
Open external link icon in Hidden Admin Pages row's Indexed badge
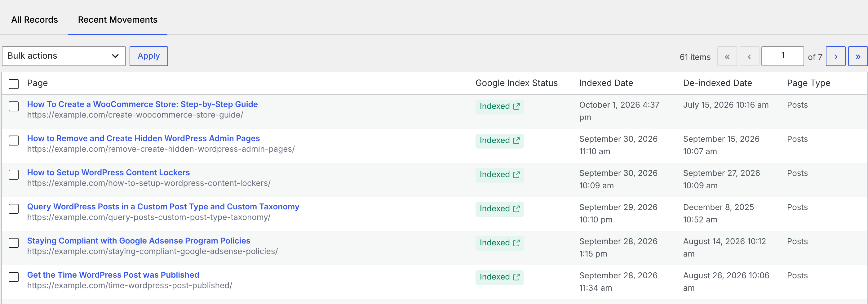(x=516, y=141)
